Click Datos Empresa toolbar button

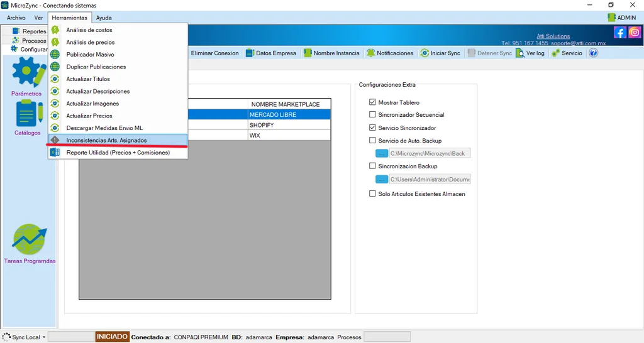coord(271,53)
